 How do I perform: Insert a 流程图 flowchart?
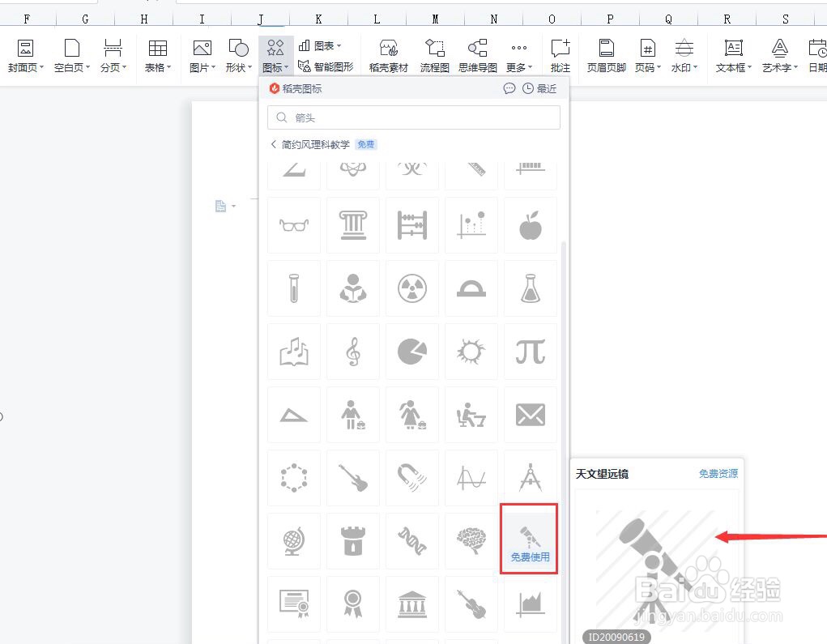435,56
